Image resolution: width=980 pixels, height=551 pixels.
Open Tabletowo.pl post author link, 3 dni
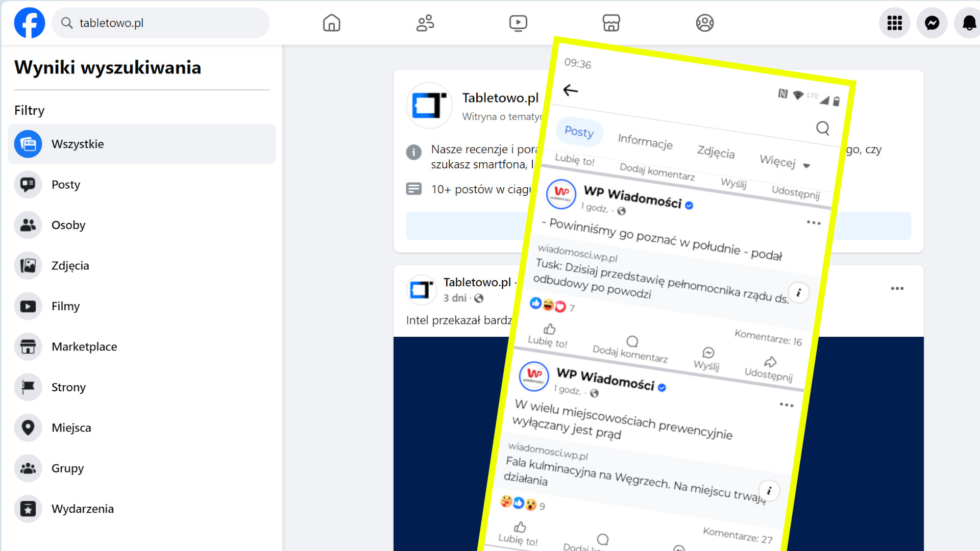click(477, 282)
